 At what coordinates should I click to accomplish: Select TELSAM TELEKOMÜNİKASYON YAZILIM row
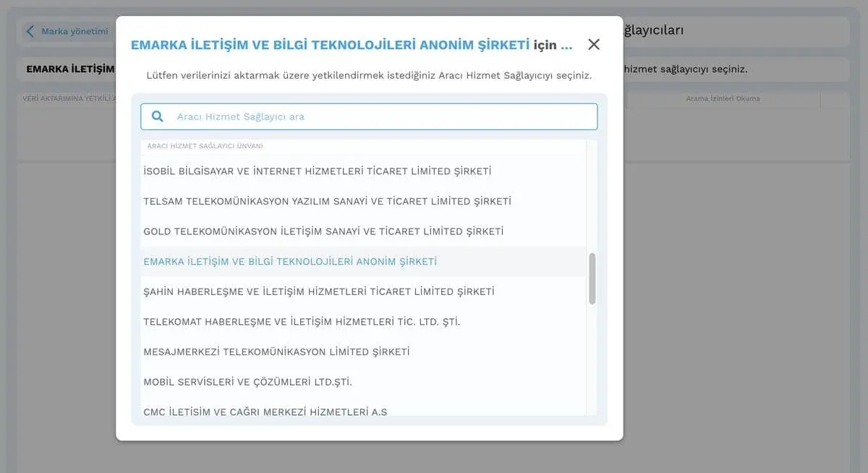[363, 201]
